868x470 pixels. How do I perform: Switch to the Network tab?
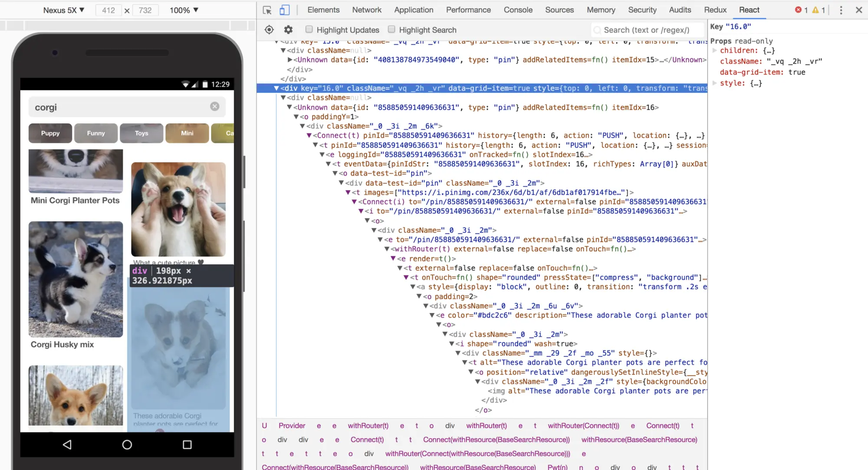(x=366, y=10)
